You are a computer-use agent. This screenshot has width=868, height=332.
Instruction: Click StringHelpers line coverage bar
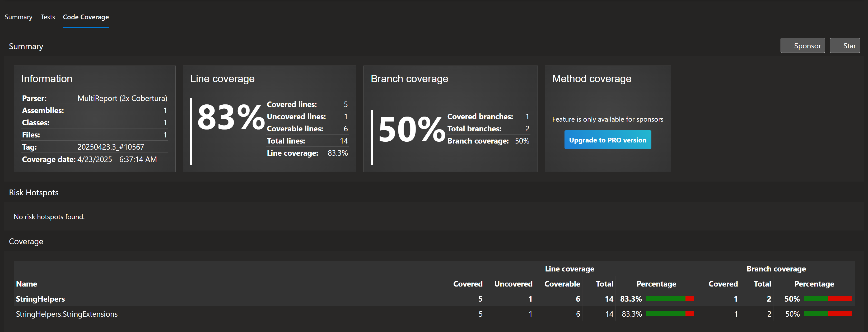pyautogui.click(x=670, y=299)
